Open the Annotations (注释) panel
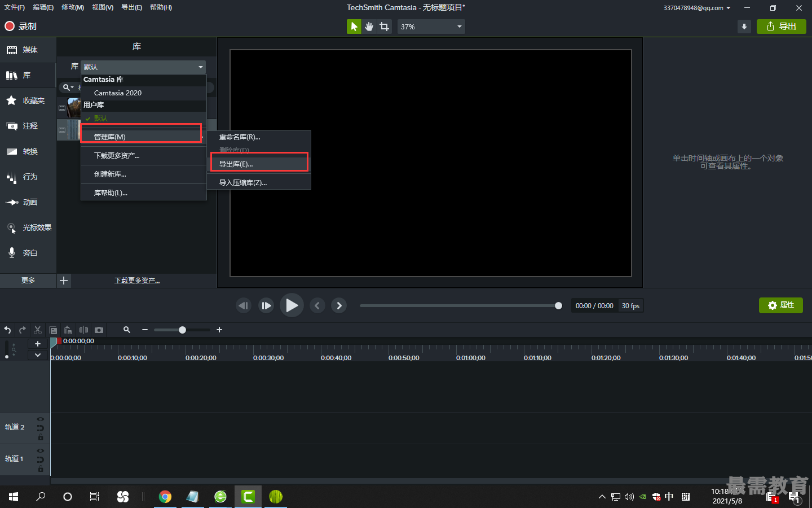This screenshot has width=812, height=508. coord(28,126)
